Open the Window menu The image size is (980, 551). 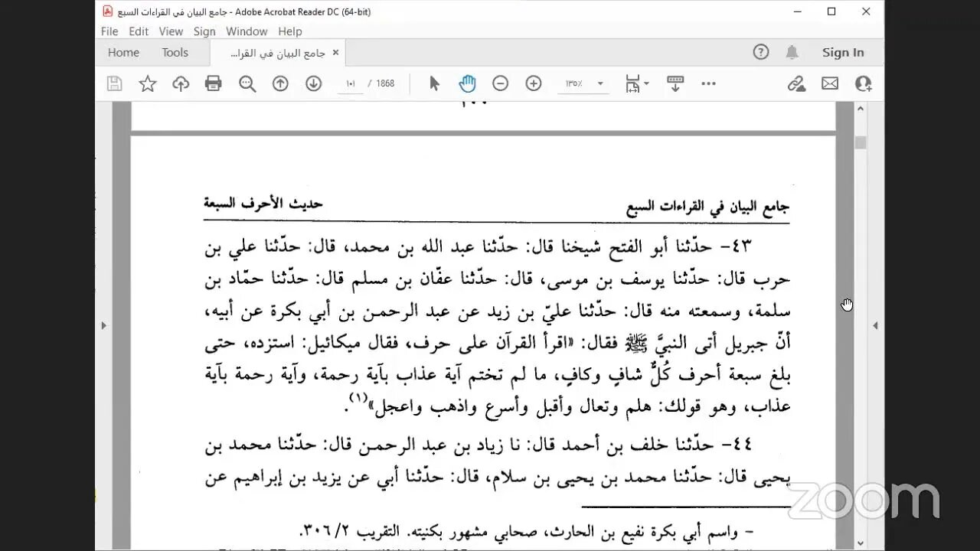point(247,31)
